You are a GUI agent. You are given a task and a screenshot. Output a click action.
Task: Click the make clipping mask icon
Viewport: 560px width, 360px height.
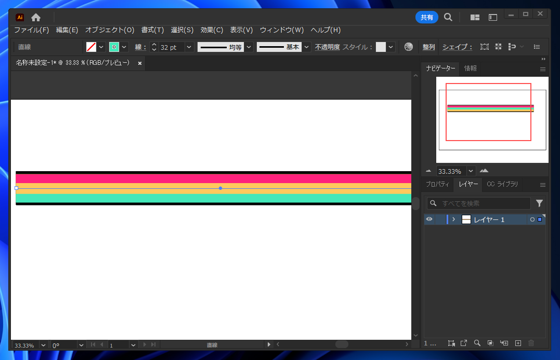tap(490, 343)
